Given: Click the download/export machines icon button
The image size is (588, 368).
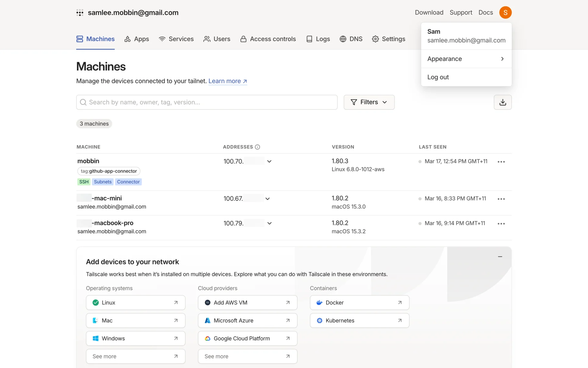Looking at the screenshot, I should click(x=503, y=102).
